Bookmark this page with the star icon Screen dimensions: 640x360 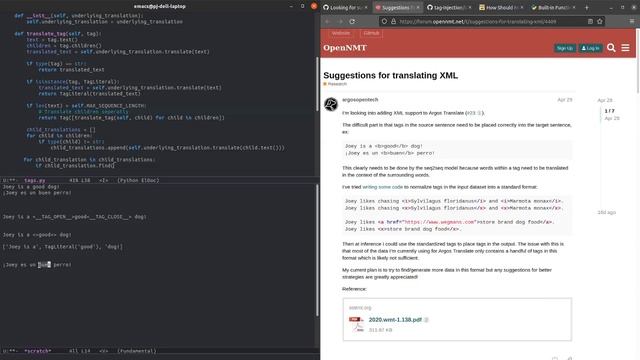click(x=600, y=21)
